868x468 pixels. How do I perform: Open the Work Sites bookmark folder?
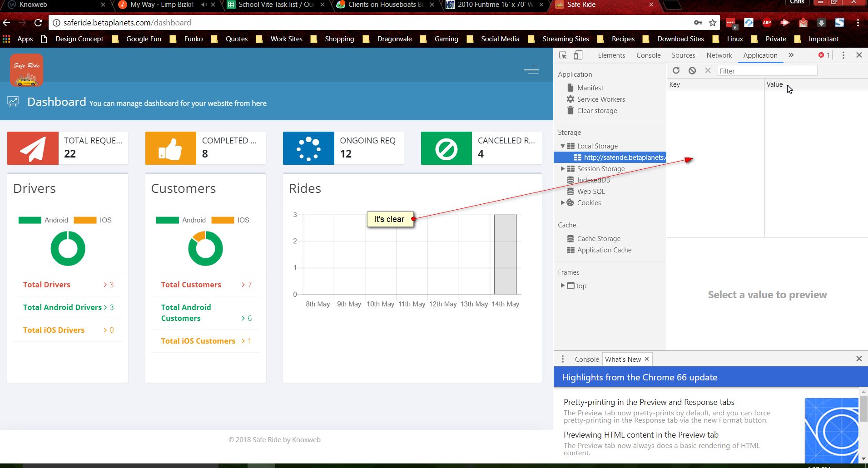coord(280,39)
